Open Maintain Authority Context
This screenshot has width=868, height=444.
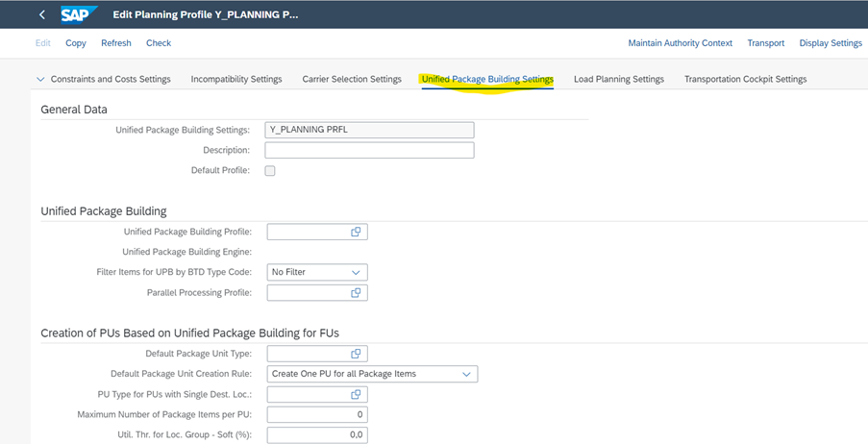coord(680,43)
